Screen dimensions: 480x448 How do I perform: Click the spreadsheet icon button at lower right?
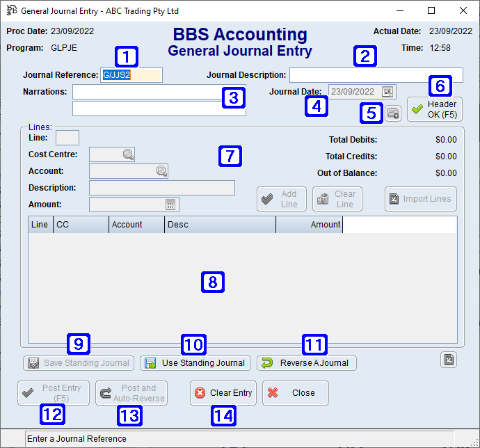click(449, 360)
